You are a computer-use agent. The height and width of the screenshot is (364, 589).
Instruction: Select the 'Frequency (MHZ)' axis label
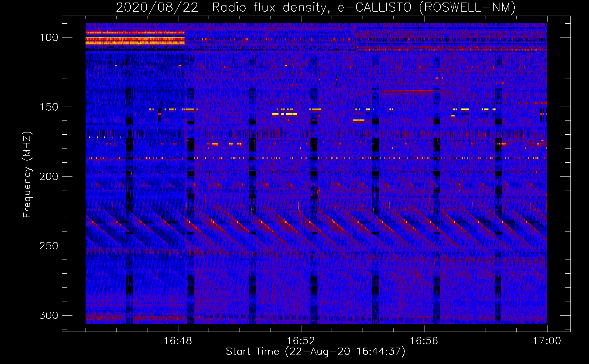(x=27, y=175)
